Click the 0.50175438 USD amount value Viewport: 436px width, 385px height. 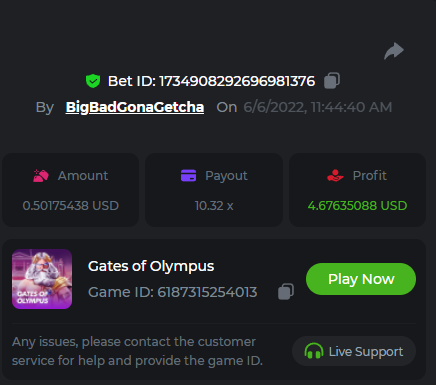[71, 206]
